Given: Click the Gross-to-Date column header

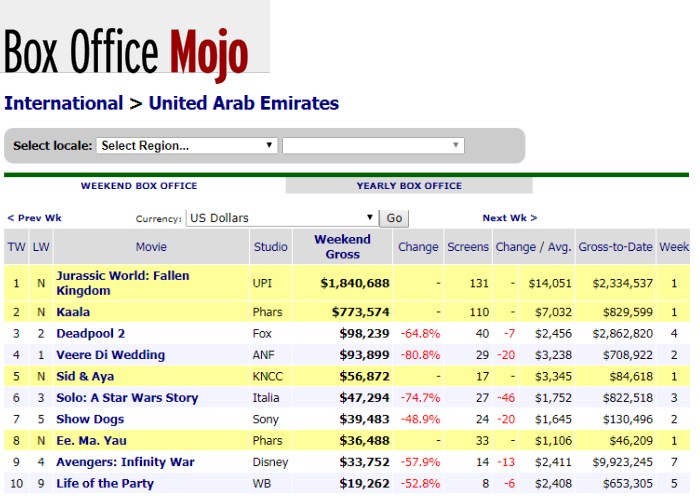Looking at the screenshot, I should coord(615,247).
